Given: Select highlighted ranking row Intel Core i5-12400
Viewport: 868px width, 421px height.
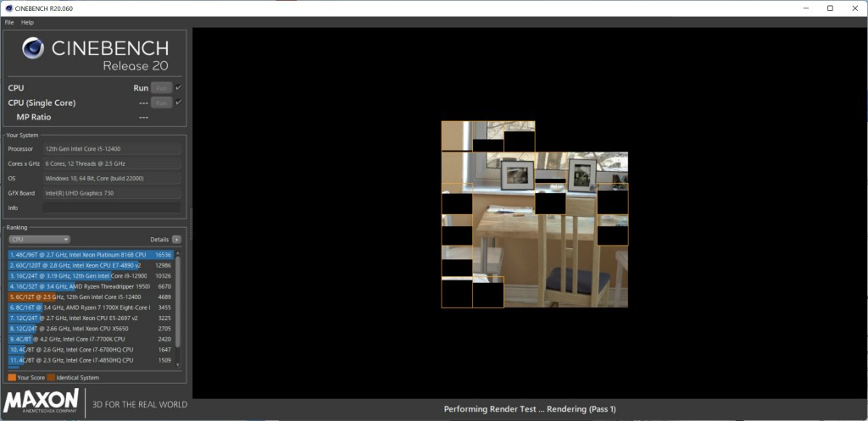Looking at the screenshot, I should 91,297.
